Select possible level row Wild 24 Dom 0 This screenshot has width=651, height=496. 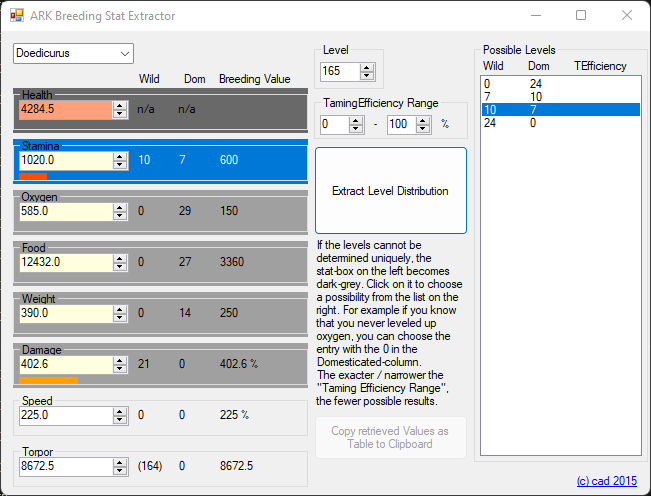tap(560, 123)
